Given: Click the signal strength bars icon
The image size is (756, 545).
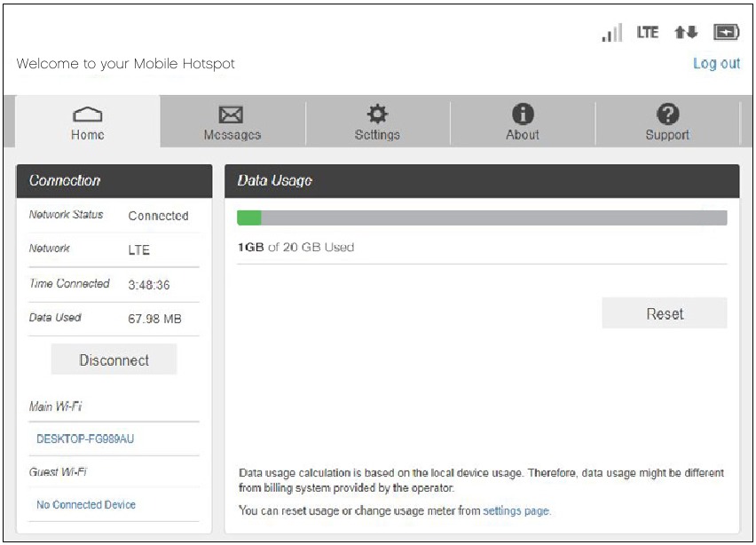Looking at the screenshot, I should coord(611,34).
